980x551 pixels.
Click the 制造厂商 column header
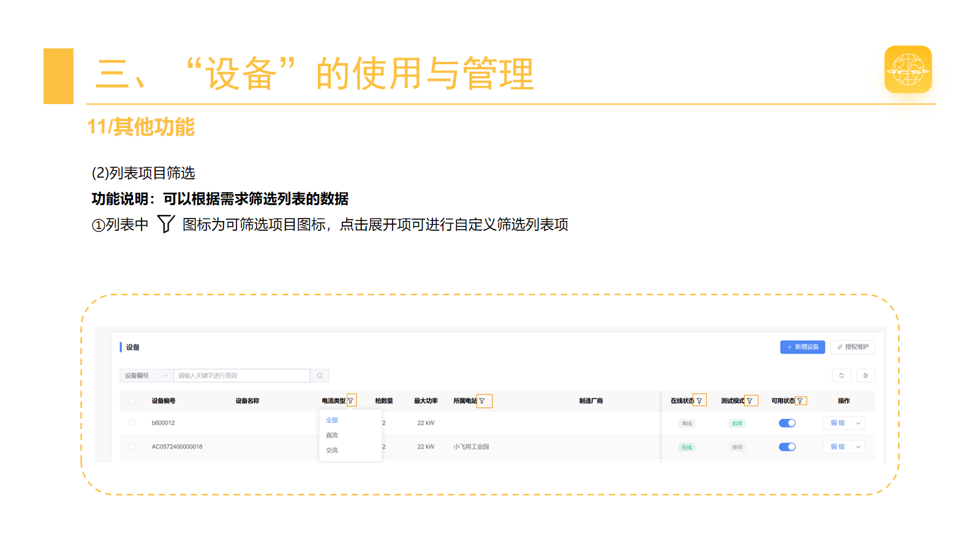591,401
